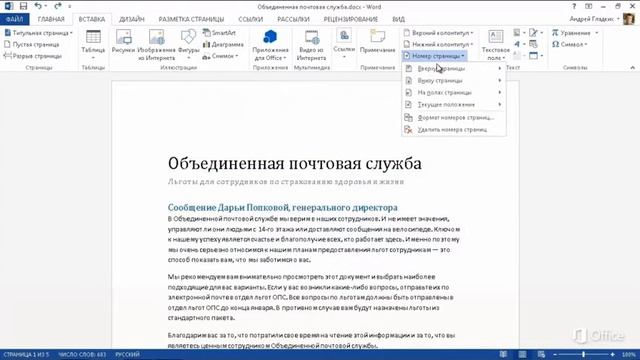Open Word help with the question mark

pyautogui.click(x=574, y=6)
